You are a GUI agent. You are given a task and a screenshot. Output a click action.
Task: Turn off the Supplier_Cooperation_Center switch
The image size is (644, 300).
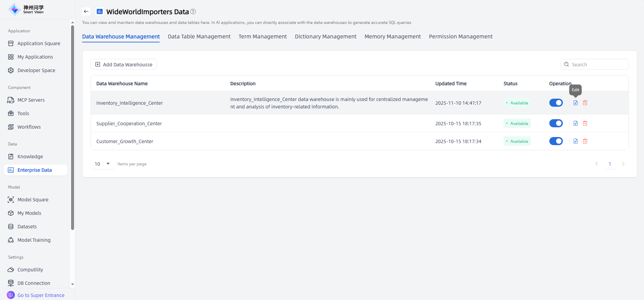[556, 123]
